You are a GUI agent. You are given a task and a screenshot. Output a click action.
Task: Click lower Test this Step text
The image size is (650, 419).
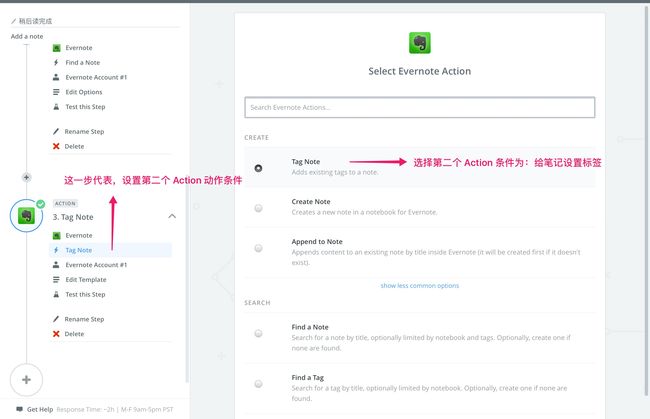pos(85,295)
